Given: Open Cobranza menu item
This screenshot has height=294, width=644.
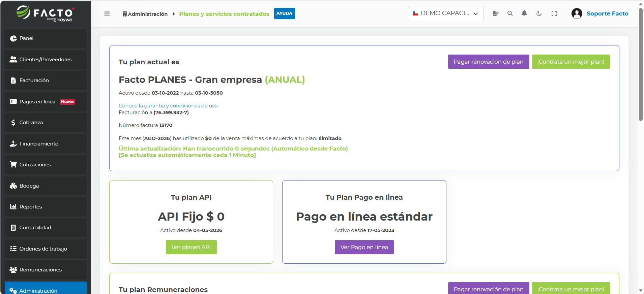Looking at the screenshot, I should (46, 123).
